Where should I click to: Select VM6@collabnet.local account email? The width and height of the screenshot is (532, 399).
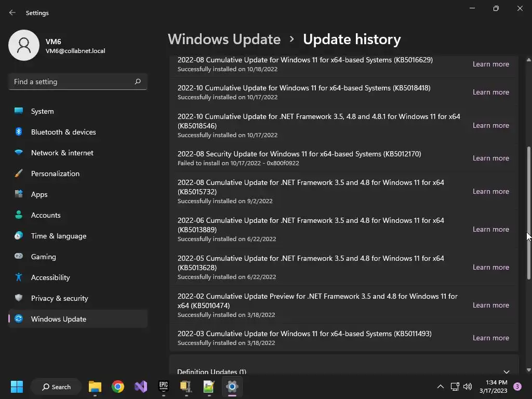[x=75, y=51]
